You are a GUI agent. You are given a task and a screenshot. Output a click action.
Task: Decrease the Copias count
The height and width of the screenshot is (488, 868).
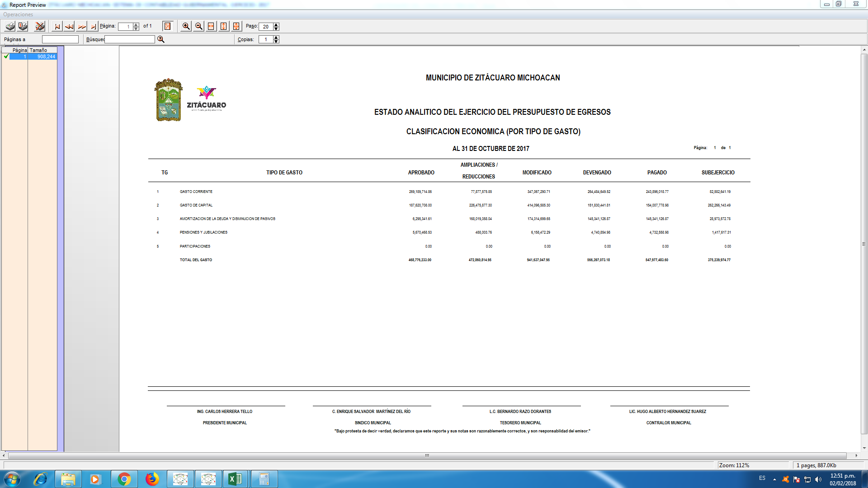pos(276,41)
